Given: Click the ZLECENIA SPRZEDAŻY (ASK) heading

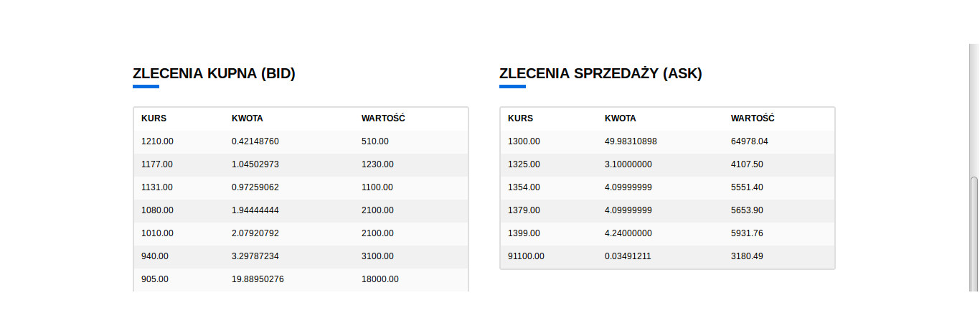Looking at the screenshot, I should click(x=600, y=73).
